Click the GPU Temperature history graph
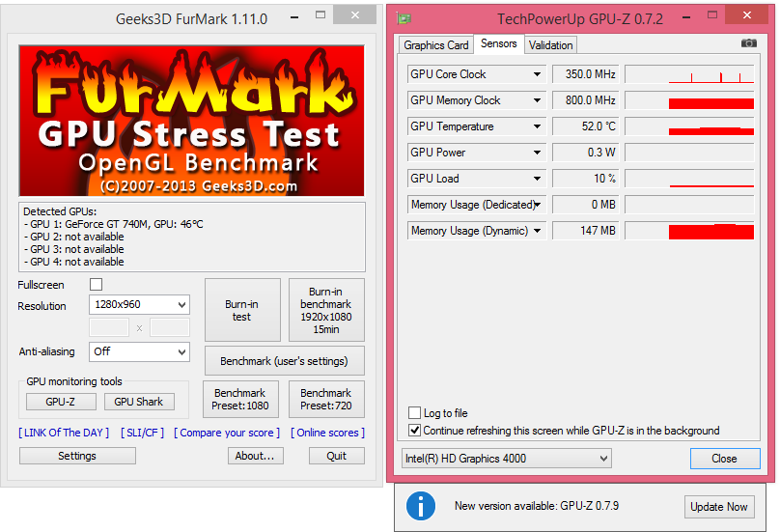 pos(690,126)
